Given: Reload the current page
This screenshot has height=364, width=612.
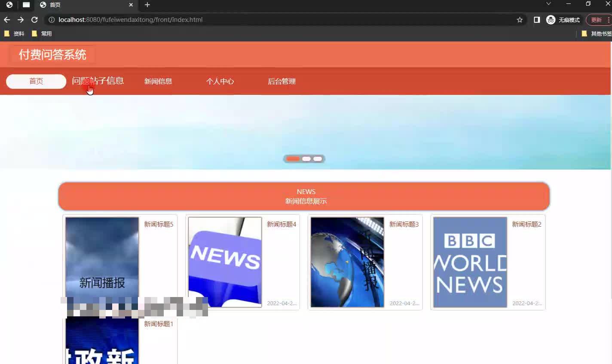Looking at the screenshot, I should 34,20.
